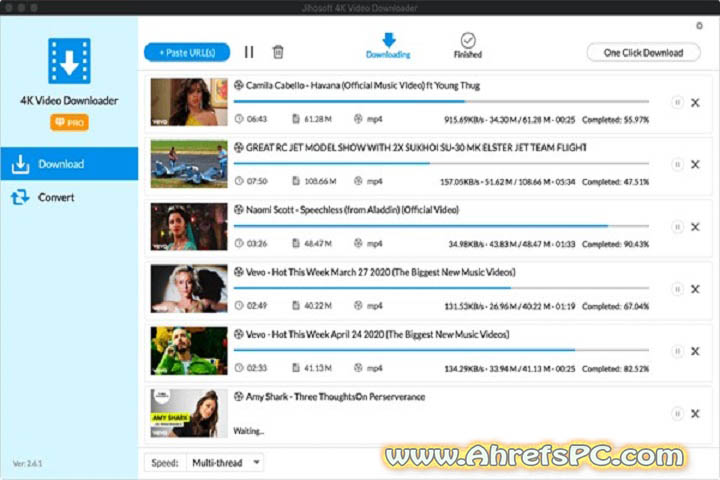Pause the Camila Cabello Havana download
Viewport: 720px width, 480px height.
click(x=677, y=102)
